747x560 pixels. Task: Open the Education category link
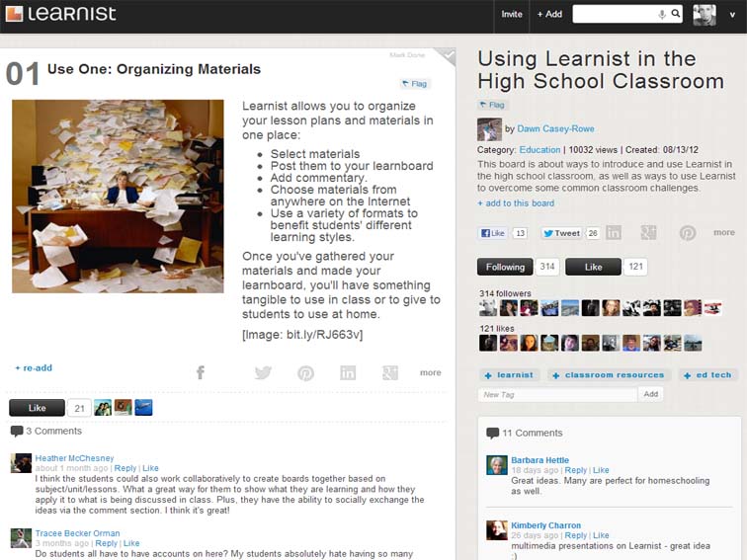[539, 150]
